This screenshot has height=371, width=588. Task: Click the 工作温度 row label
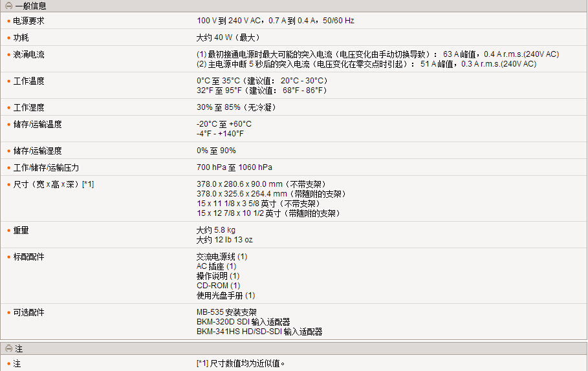click(x=29, y=81)
